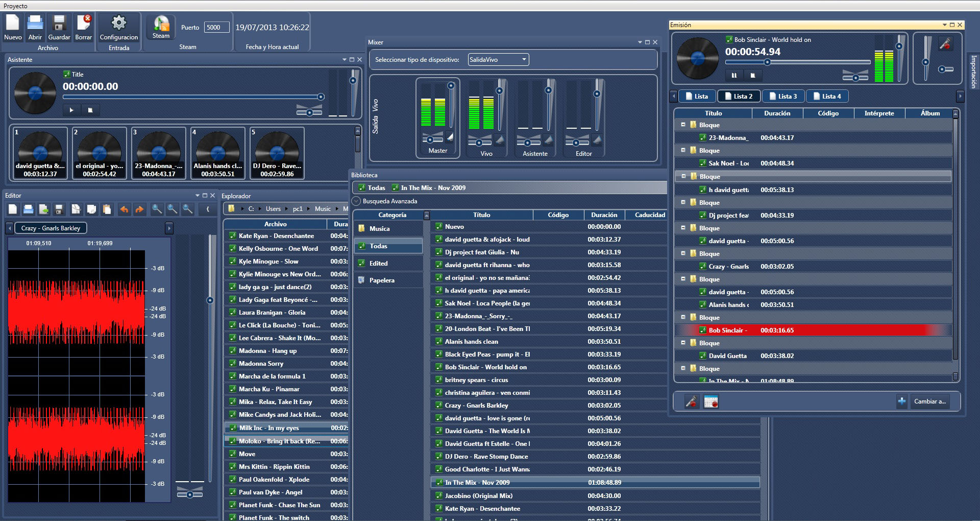Click microphone record icon beside Emisión player
Image resolution: width=980 pixels, height=521 pixels.
tap(945, 44)
